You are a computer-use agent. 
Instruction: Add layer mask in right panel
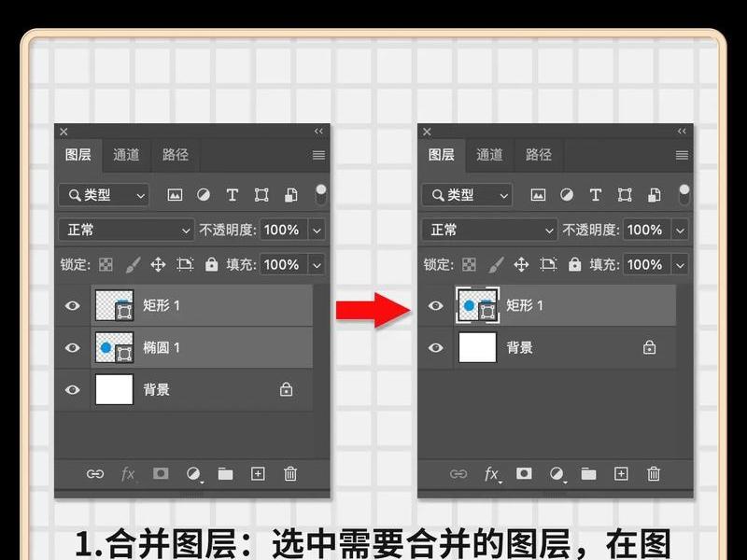click(x=524, y=473)
